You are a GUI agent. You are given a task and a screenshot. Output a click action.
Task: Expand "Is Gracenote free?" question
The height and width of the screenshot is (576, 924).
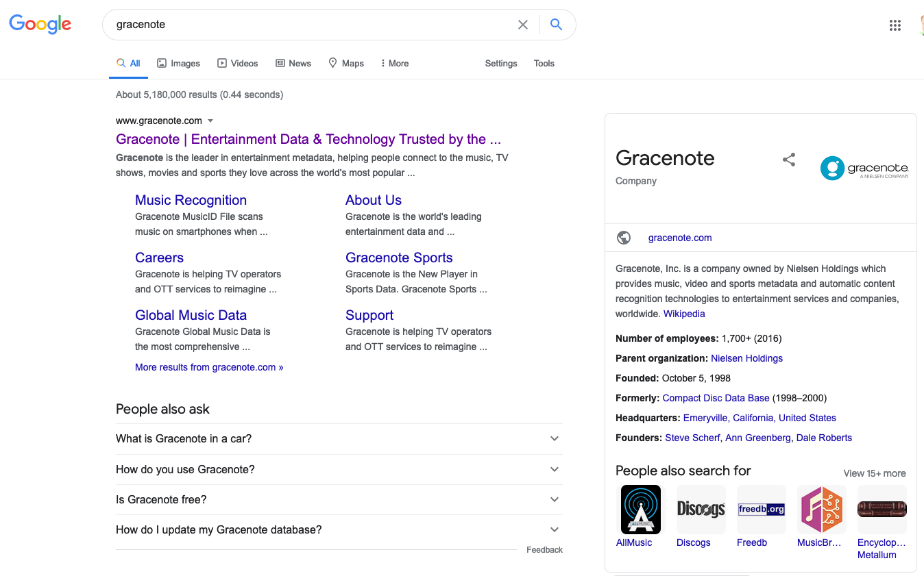[x=555, y=500]
